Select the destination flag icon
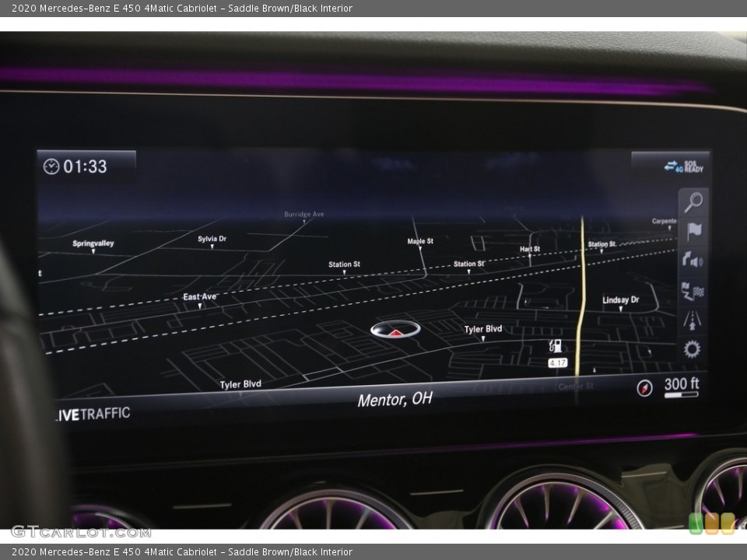The image size is (747, 560). (x=693, y=232)
